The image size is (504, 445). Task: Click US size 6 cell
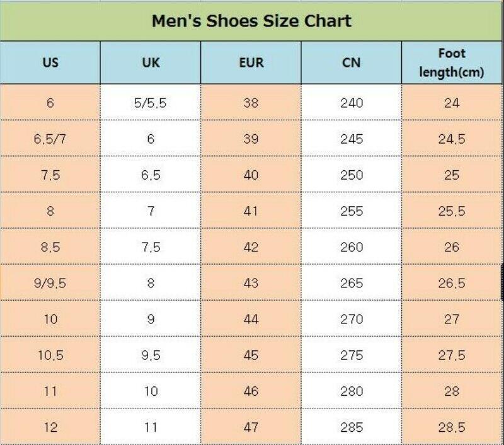click(x=50, y=103)
